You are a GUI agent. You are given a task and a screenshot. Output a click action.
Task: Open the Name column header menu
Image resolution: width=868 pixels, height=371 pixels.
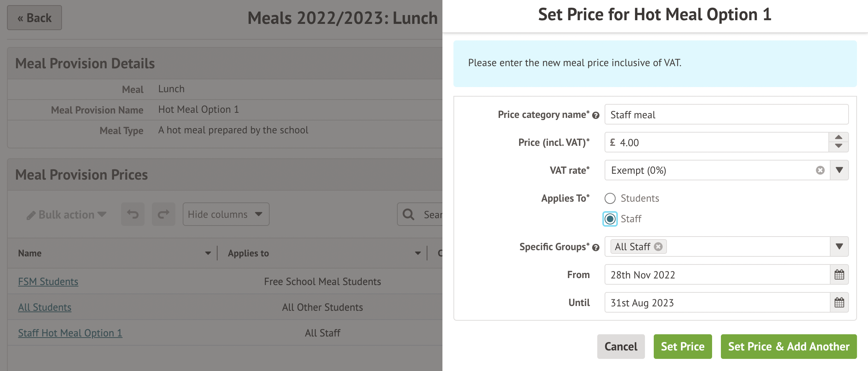pyautogui.click(x=208, y=253)
